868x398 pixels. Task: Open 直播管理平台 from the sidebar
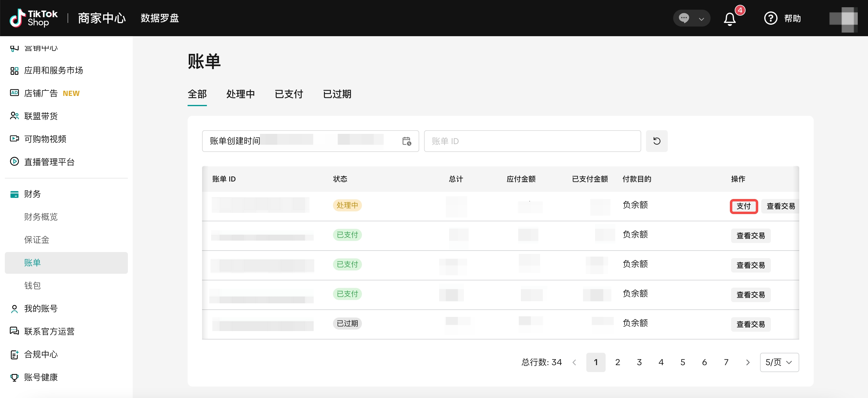49,162
